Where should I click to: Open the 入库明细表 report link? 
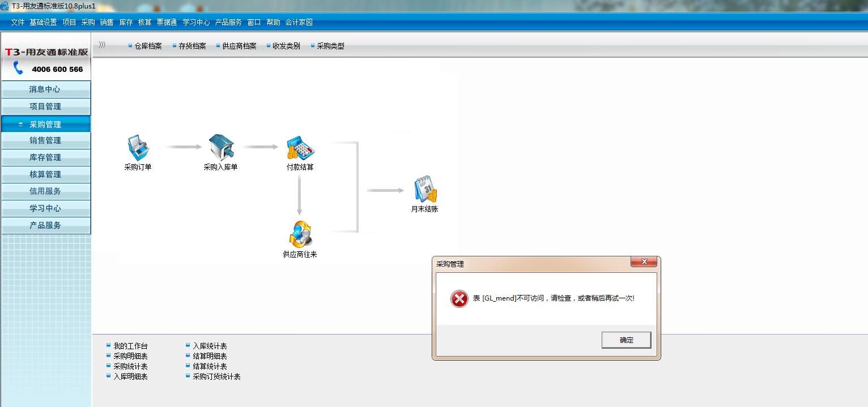(x=130, y=376)
